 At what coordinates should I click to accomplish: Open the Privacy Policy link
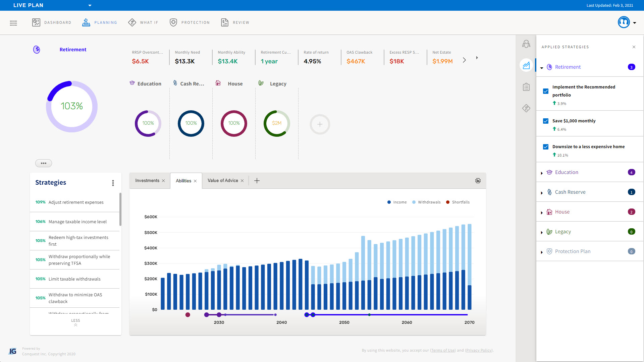[x=479, y=350]
